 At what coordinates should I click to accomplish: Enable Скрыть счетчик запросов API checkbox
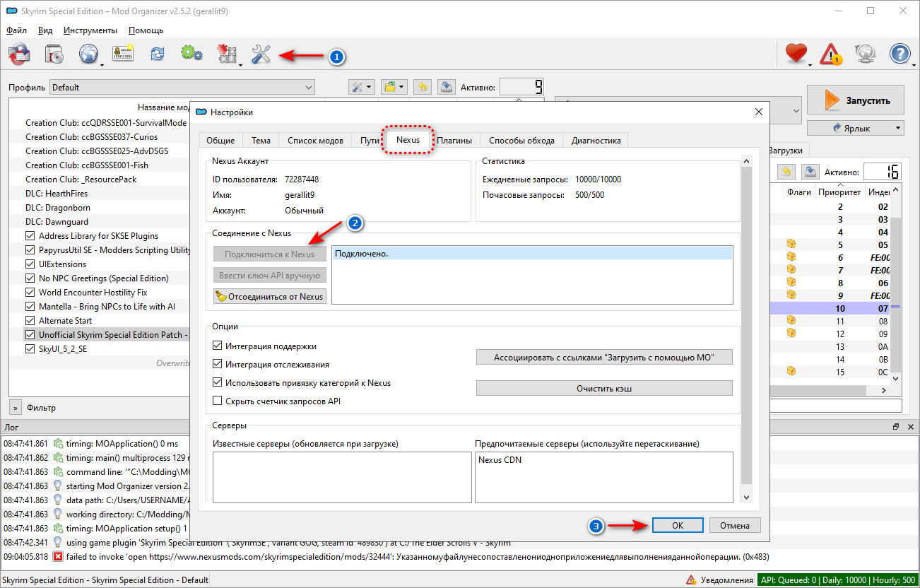(x=218, y=401)
